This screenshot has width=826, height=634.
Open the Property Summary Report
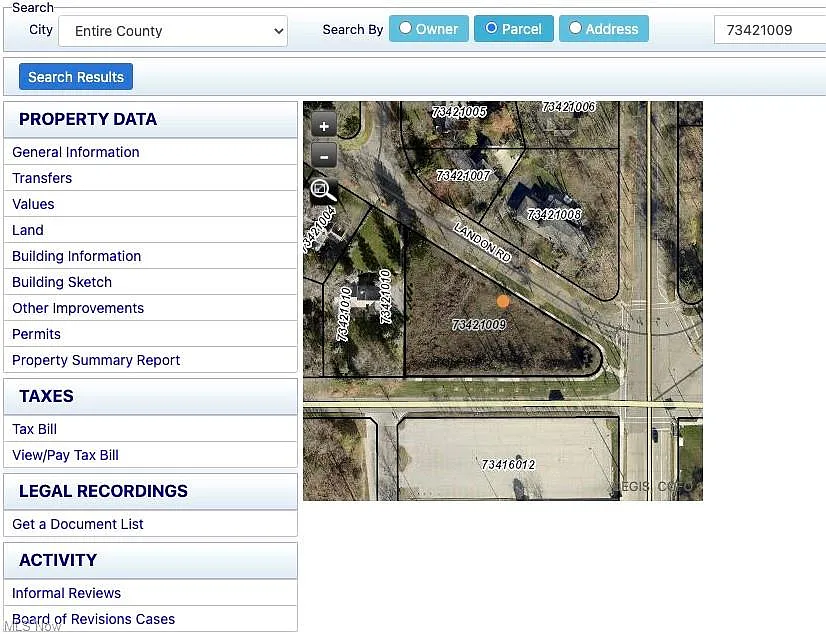(96, 360)
